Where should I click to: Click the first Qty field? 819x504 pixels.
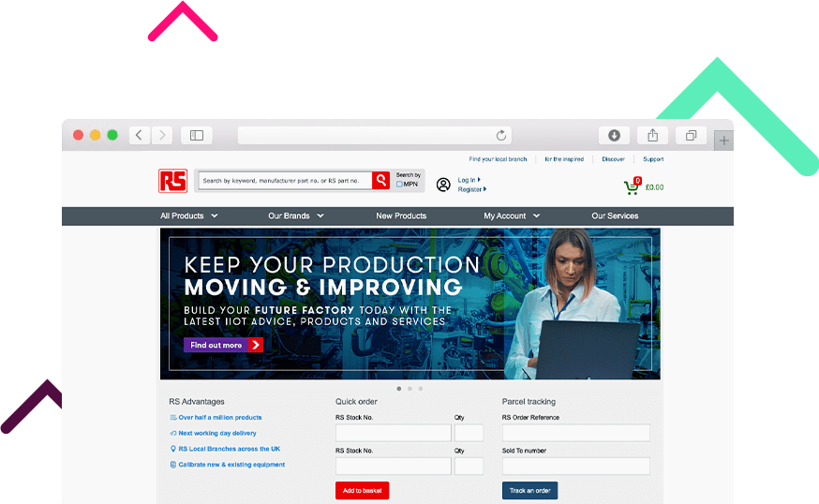click(469, 433)
